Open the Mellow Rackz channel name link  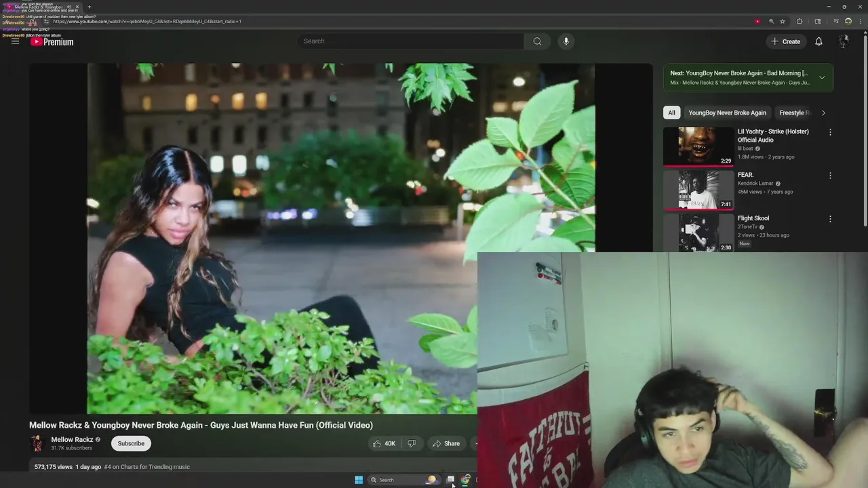[72, 439]
